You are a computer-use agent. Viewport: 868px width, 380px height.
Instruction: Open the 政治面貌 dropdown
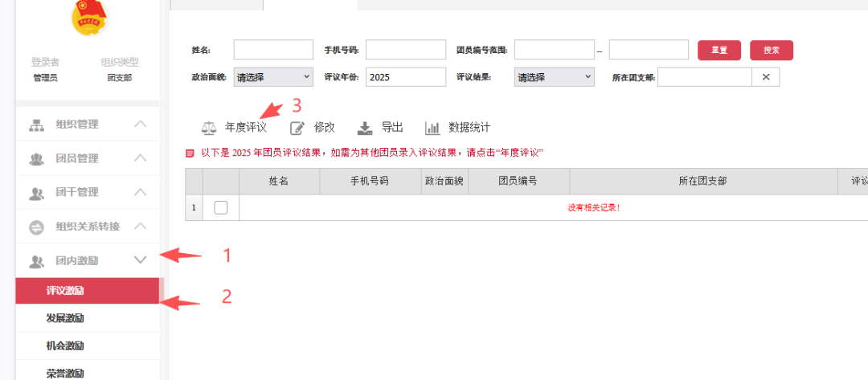click(273, 77)
